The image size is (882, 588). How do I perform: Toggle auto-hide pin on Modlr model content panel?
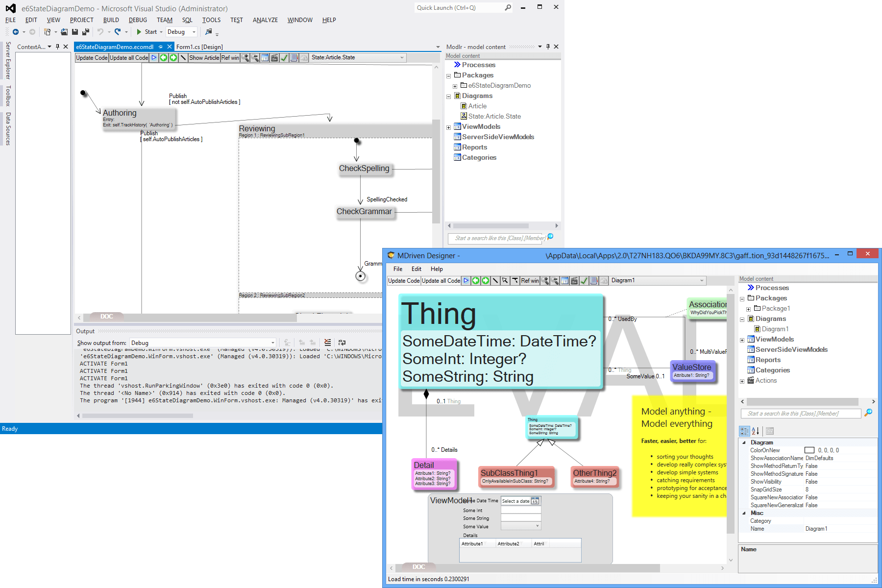pos(548,47)
